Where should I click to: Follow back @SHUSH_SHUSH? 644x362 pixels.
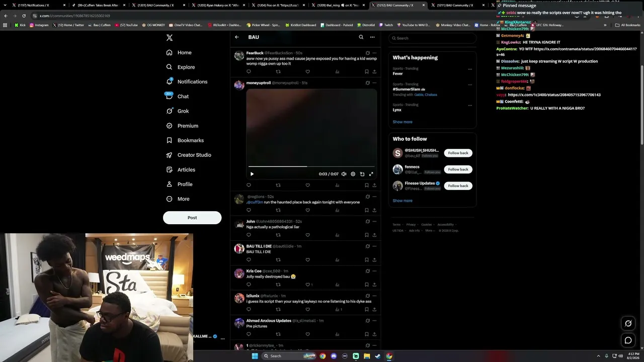[x=458, y=153]
